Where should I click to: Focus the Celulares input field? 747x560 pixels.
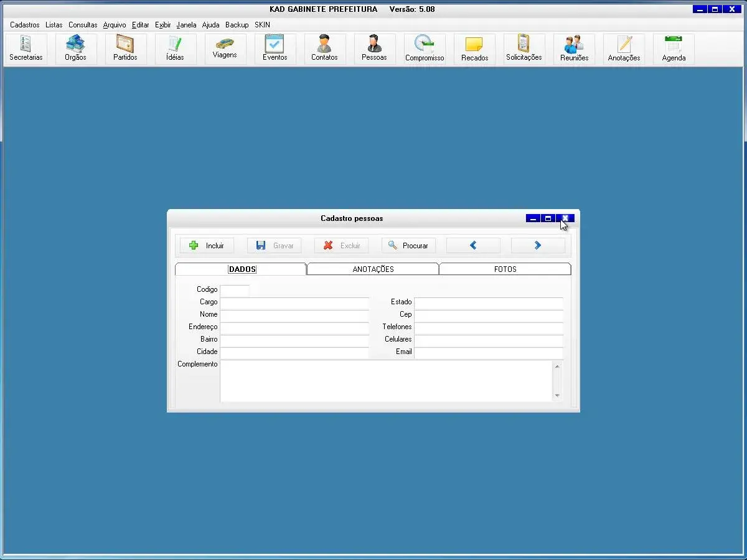489,340
